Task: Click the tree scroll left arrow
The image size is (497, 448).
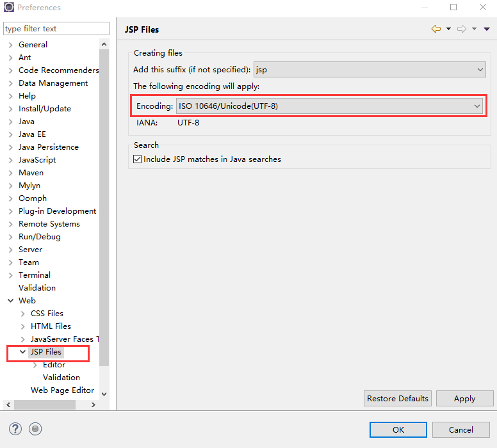Action: (8, 404)
